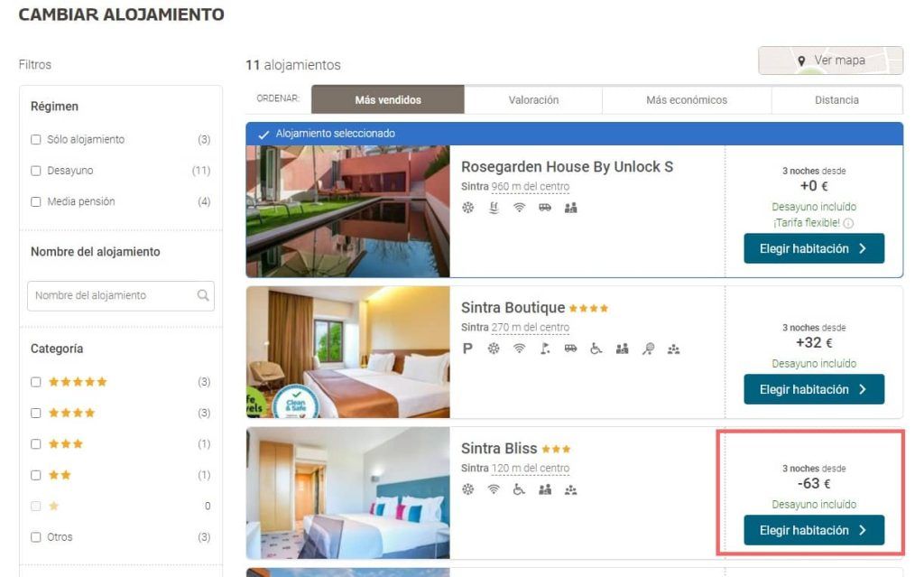Click the map pin icon on Ver mapa
The height and width of the screenshot is (577, 924).
(x=801, y=60)
